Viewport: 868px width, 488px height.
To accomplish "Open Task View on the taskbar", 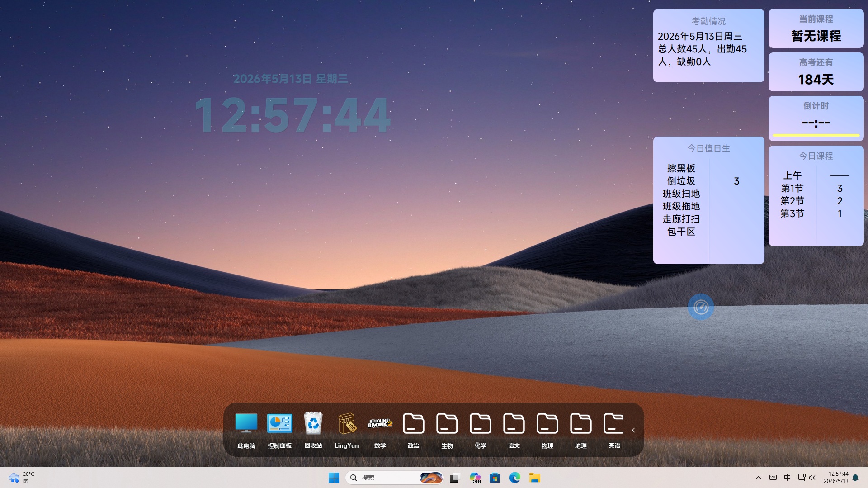I will click(x=454, y=478).
